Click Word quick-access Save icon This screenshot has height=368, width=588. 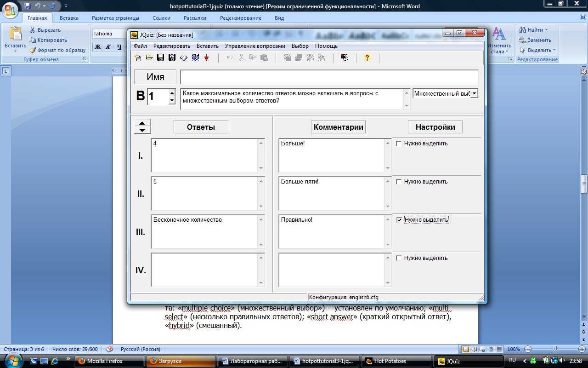point(28,6)
